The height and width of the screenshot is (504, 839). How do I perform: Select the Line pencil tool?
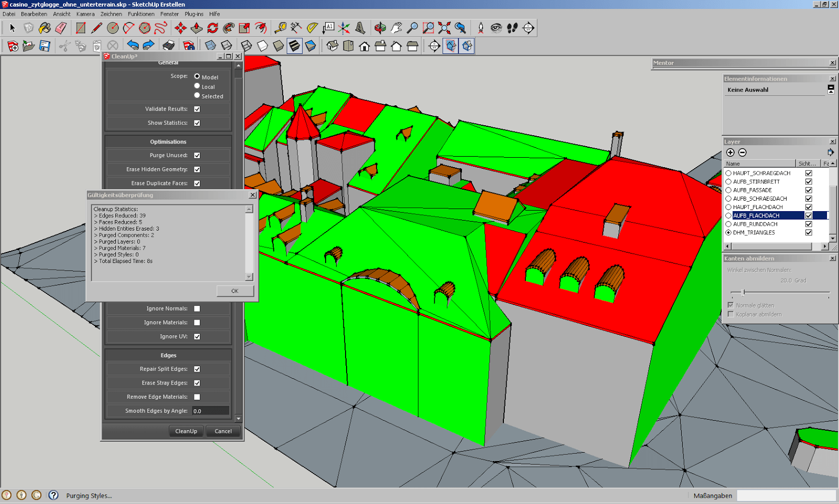click(x=96, y=28)
